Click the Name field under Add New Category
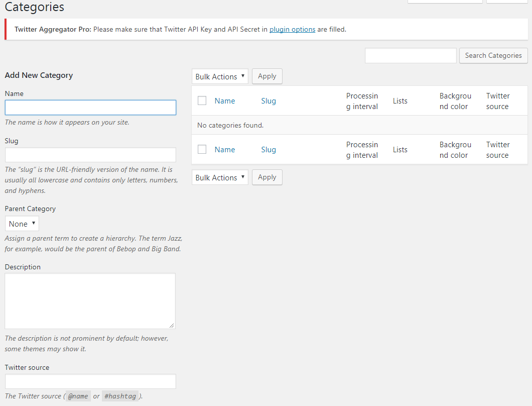Image resolution: width=532 pixels, height=406 pixels. click(90, 108)
